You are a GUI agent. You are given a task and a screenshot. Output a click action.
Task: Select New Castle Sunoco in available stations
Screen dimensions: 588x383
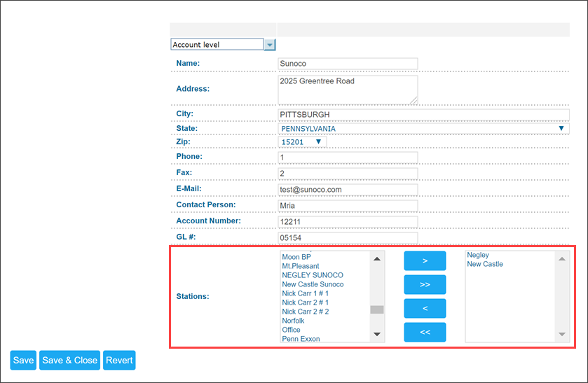tap(313, 284)
